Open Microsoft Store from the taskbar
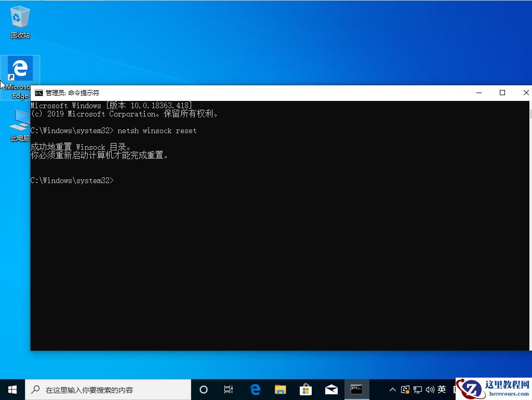 (306, 389)
